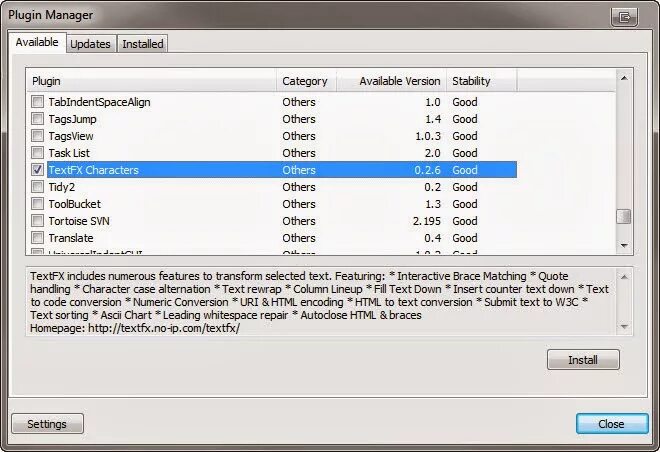The height and width of the screenshot is (452, 660).
Task: Click plugin list scrollbar down arrow
Action: click(624, 245)
